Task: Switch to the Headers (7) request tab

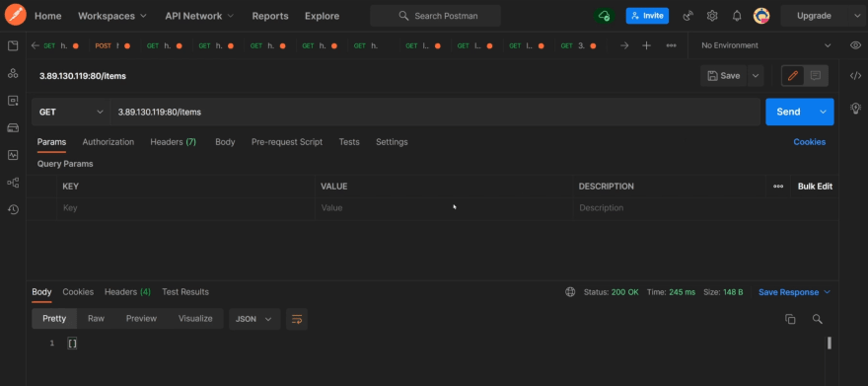Action: point(174,142)
